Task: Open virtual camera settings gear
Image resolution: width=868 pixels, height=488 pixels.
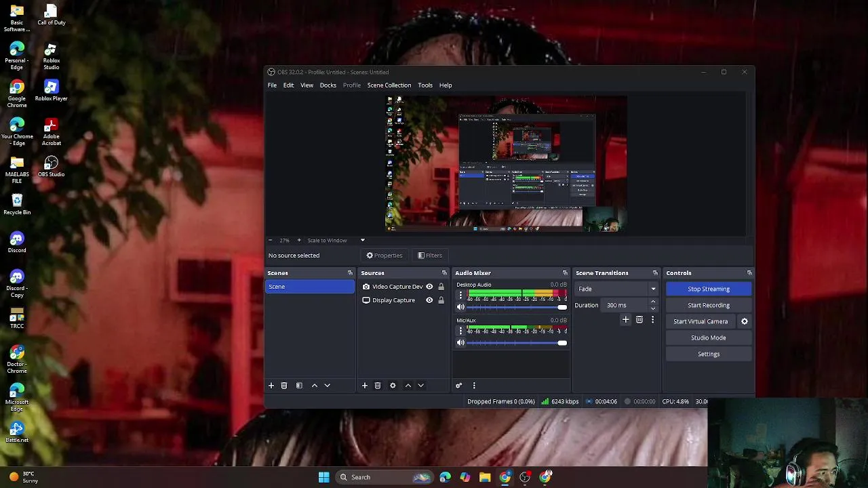Action: tap(745, 321)
